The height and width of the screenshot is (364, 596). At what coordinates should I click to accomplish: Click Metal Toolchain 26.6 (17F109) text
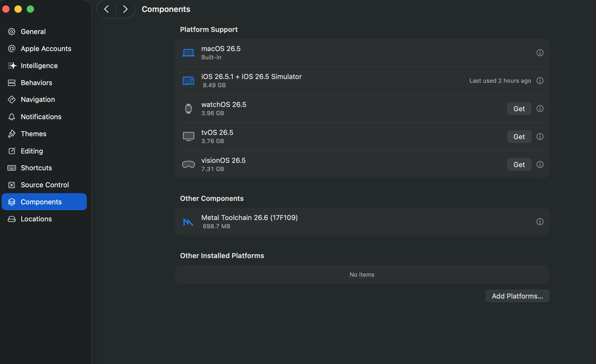pos(250,218)
